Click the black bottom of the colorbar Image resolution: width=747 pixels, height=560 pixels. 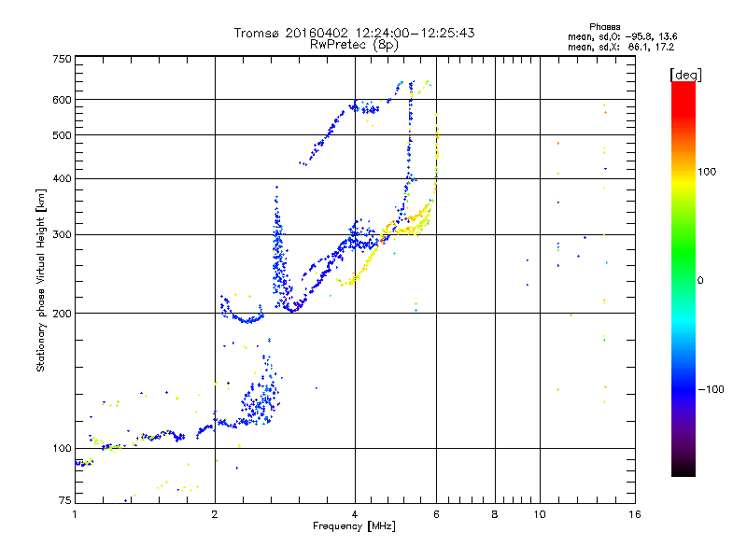pyautogui.click(x=684, y=472)
